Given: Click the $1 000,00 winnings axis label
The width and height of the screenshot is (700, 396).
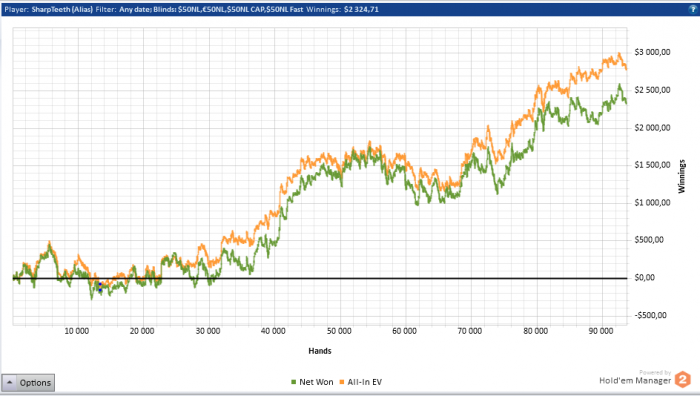Looking at the screenshot, I should [652, 202].
